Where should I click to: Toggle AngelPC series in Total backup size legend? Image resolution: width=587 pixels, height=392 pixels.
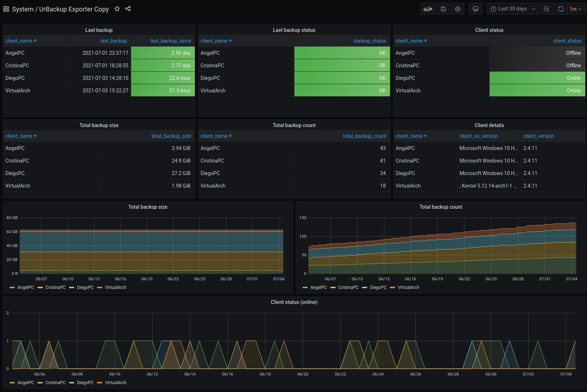tap(25, 287)
